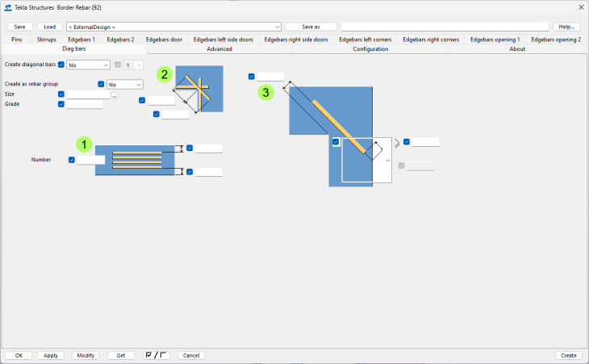Toggle the Grade checkbox
589x364 pixels.
pyautogui.click(x=61, y=104)
